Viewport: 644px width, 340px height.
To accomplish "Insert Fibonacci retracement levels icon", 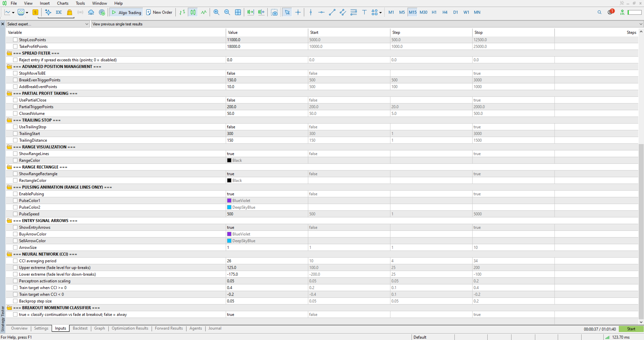I will [354, 12].
